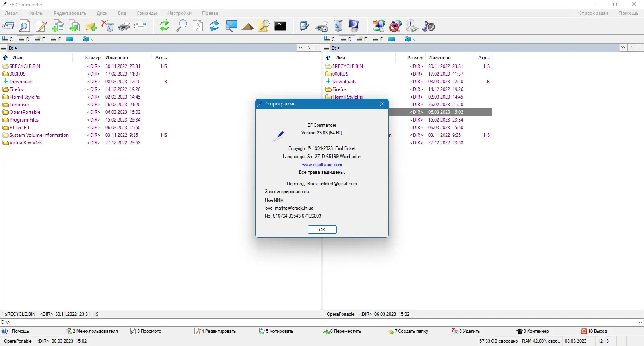
Task: Switch left panel to drive E
Action: (x=40, y=39)
